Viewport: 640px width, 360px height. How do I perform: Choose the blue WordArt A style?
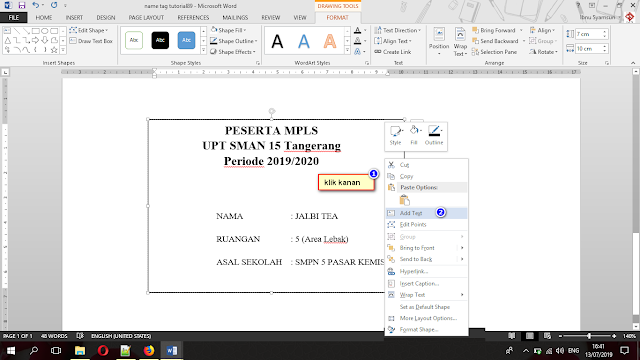tap(303, 41)
